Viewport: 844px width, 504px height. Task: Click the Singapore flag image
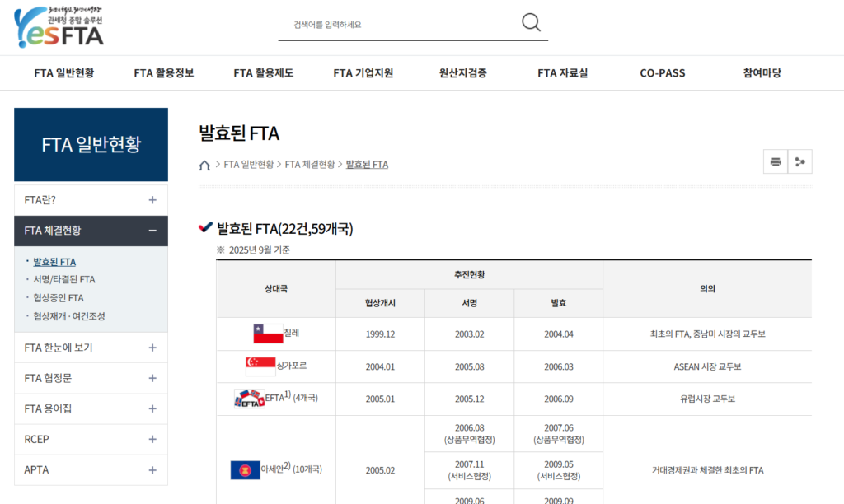coord(260,366)
